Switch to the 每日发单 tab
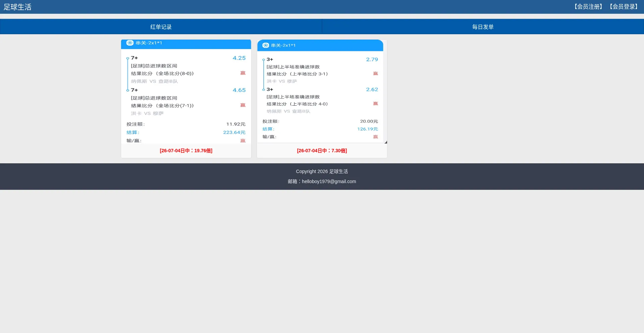The height and width of the screenshot is (333, 644). [x=483, y=27]
